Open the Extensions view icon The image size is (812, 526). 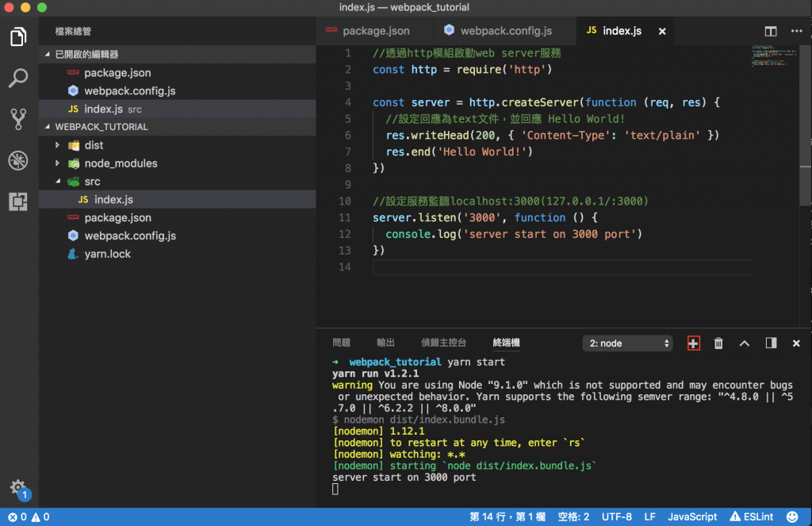click(x=17, y=202)
